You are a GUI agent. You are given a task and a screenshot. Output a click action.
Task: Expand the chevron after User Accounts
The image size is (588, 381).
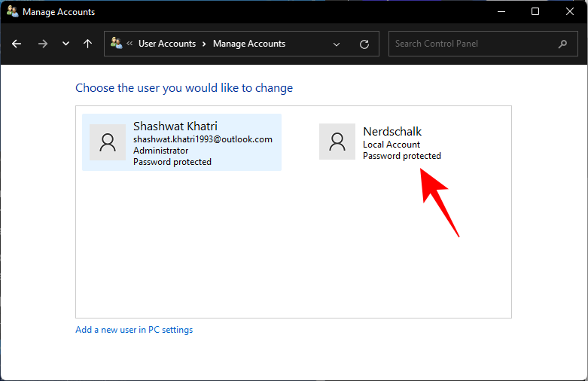[x=204, y=44]
